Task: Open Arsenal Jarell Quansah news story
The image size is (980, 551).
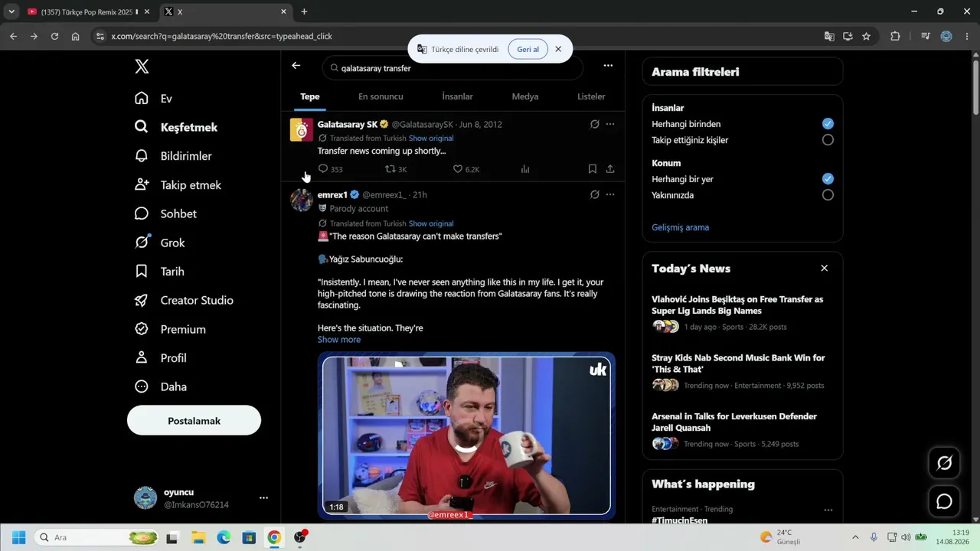Action: pyautogui.click(x=734, y=422)
